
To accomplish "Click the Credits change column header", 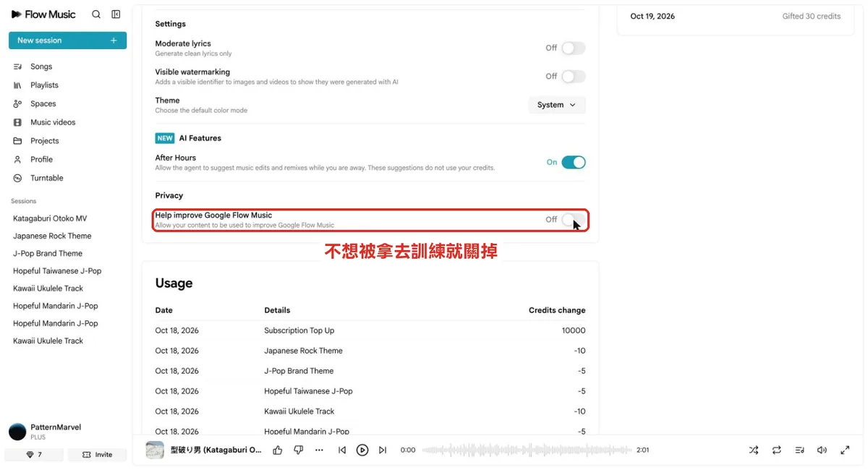I will 557,310.
